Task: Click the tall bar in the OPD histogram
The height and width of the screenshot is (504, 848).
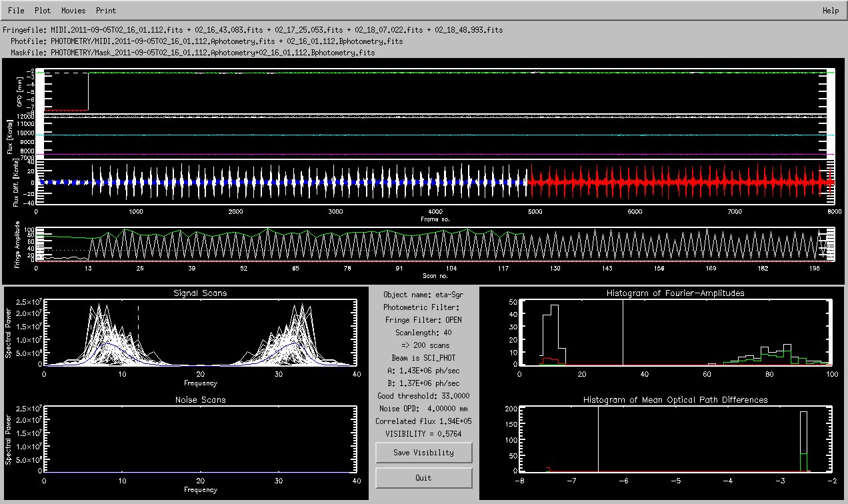Action: click(x=803, y=440)
